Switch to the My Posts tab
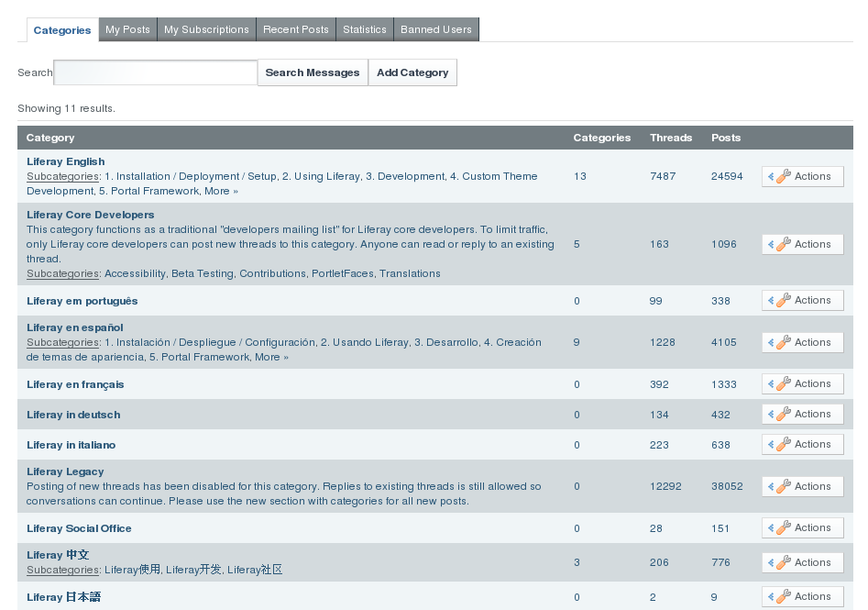The width and height of the screenshot is (868, 610). [x=127, y=29]
